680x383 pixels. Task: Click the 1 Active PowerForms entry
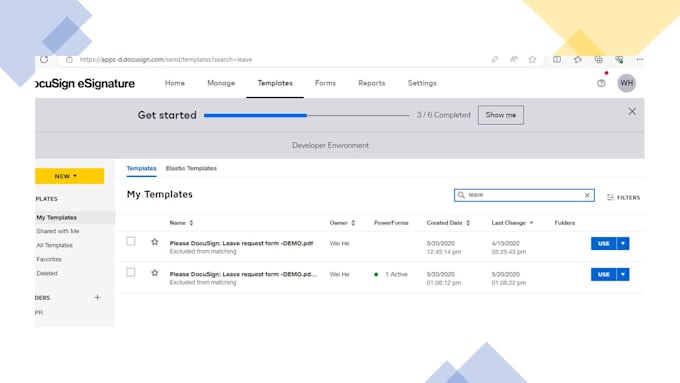pos(391,274)
